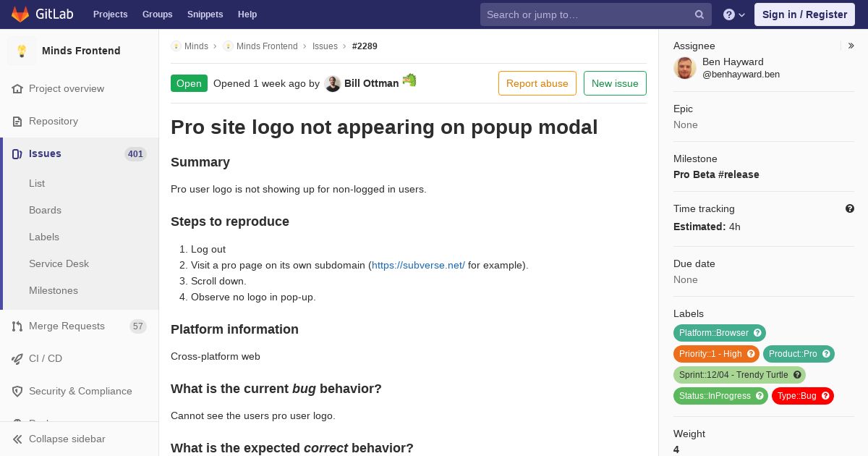The image size is (868, 456).
Task: Click Minds breadcrumb link
Action: [x=196, y=46]
